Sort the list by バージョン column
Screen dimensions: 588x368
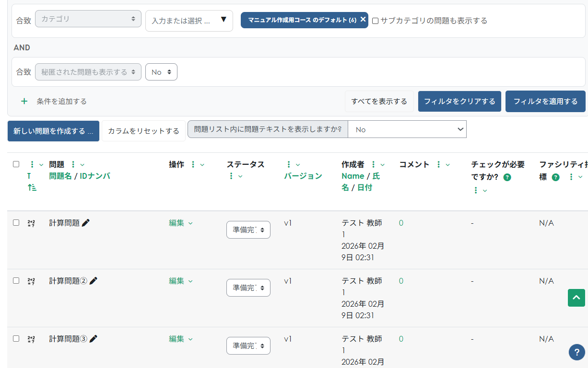[x=303, y=176]
